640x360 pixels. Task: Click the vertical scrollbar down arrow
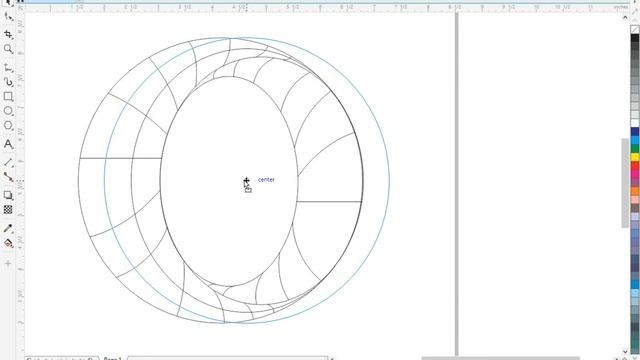click(x=625, y=351)
